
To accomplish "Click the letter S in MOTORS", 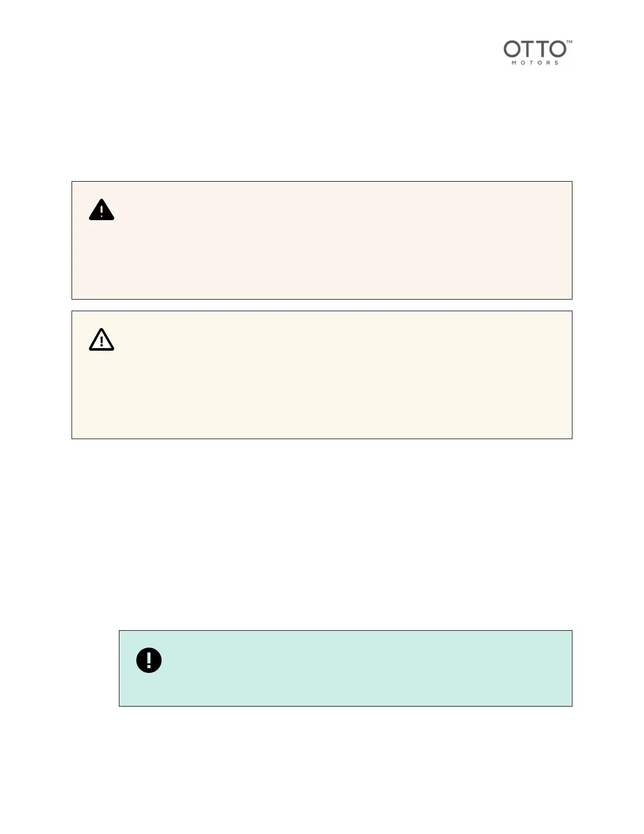I will click(556, 63).
